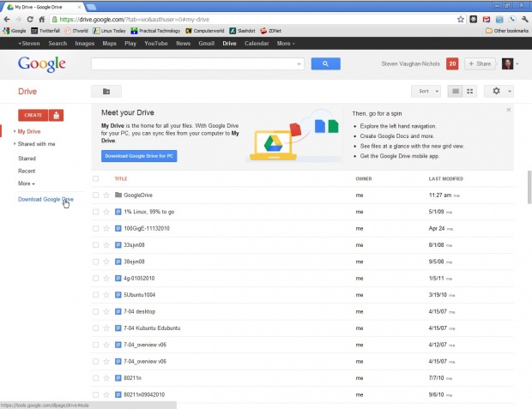The width and height of the screenshot is (532, 409).
Task: Open the Computerworld bookmark
Action: (205, 31)
